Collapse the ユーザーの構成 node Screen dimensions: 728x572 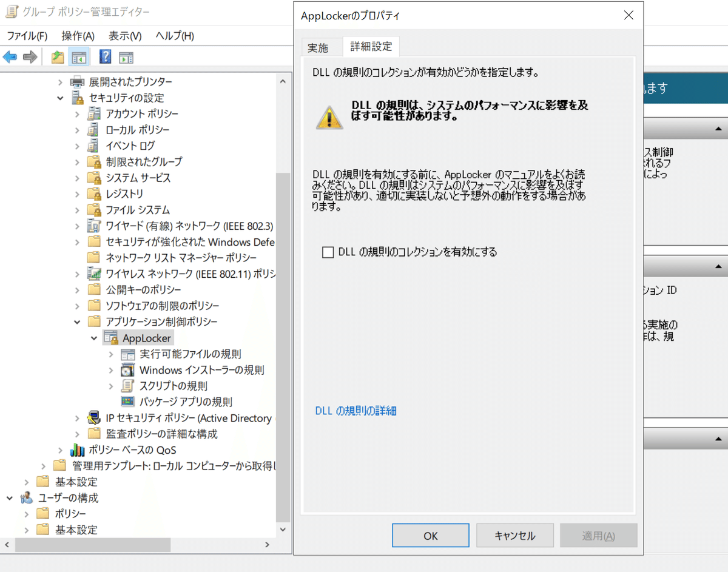click(9, 498)
